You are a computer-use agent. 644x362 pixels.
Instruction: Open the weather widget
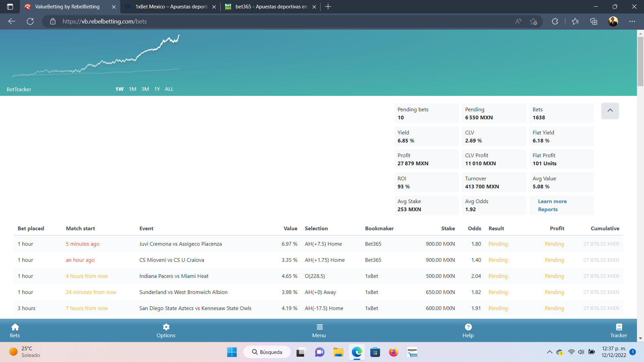coord(24,352)
